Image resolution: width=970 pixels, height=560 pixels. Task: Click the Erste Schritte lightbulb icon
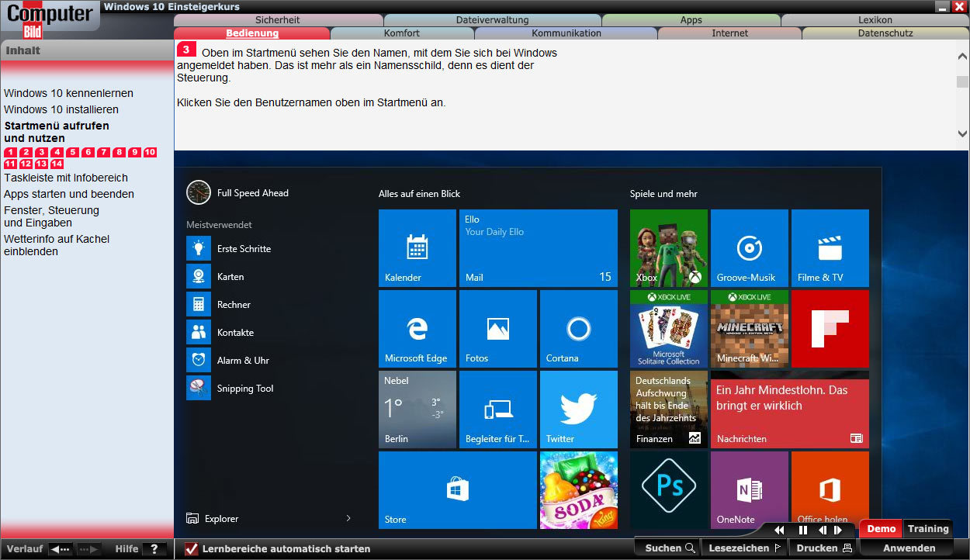(199, 248)
